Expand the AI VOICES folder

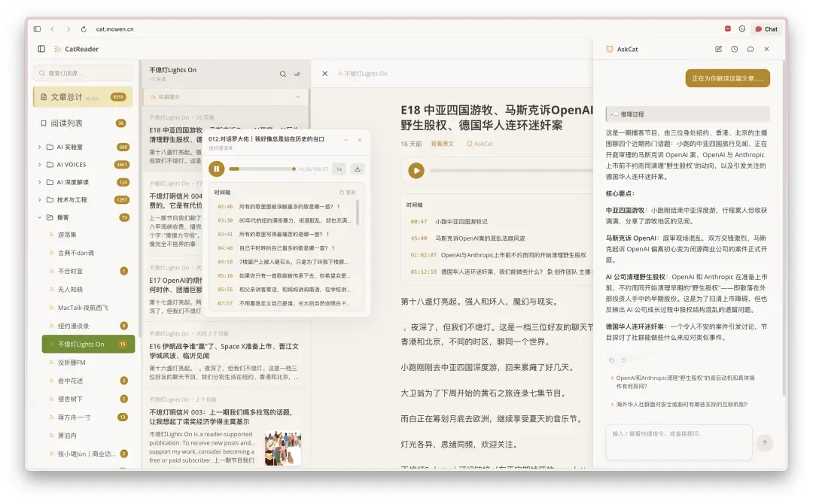(x=83, y=165)
